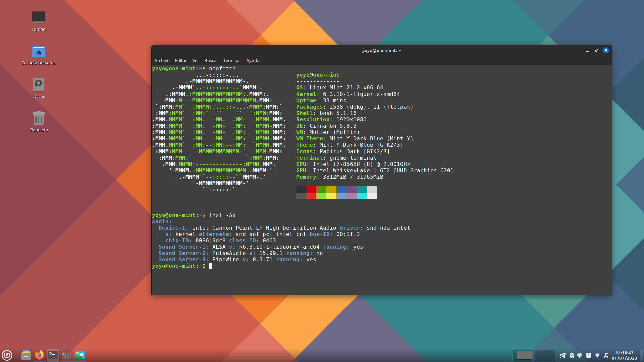The height and width of the screenshot is (362, 644).
Task: Open the Terminal menu in the menu bar
Action: point(232,61)
